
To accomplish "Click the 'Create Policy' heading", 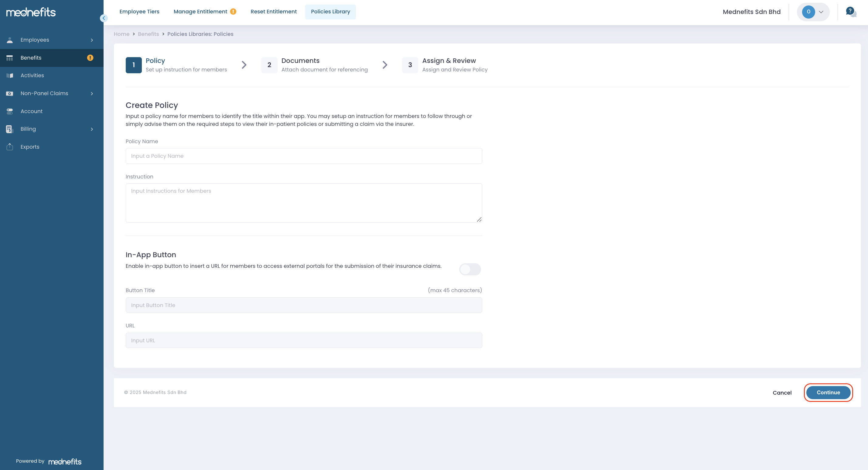I will coord(152,105).
